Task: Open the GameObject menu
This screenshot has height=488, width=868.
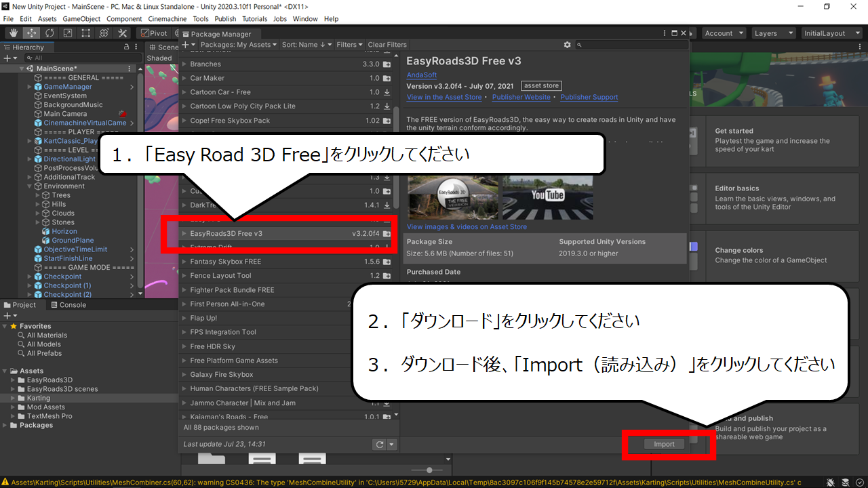Action: [81, 19]
